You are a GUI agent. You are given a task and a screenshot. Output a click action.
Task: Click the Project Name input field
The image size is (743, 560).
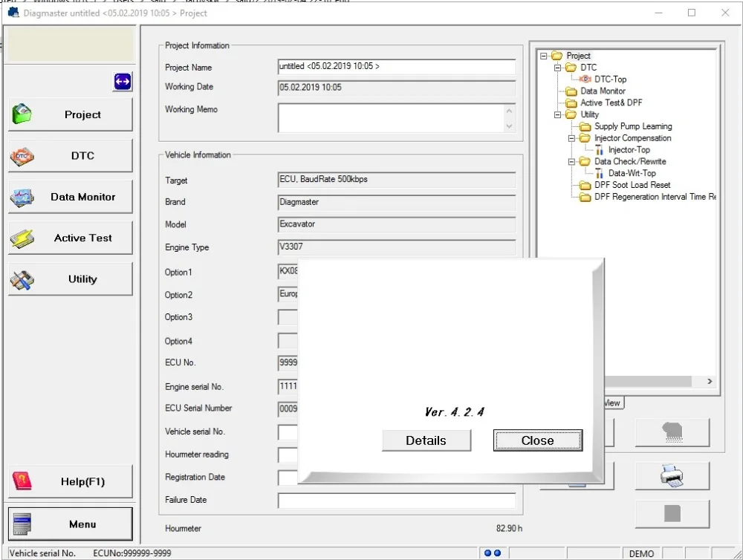point(397,66)
